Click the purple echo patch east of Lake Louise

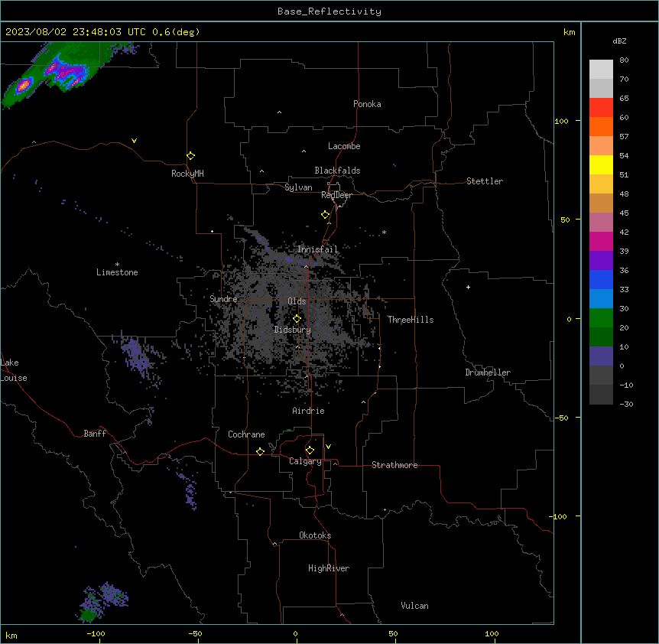coord(137,354)
